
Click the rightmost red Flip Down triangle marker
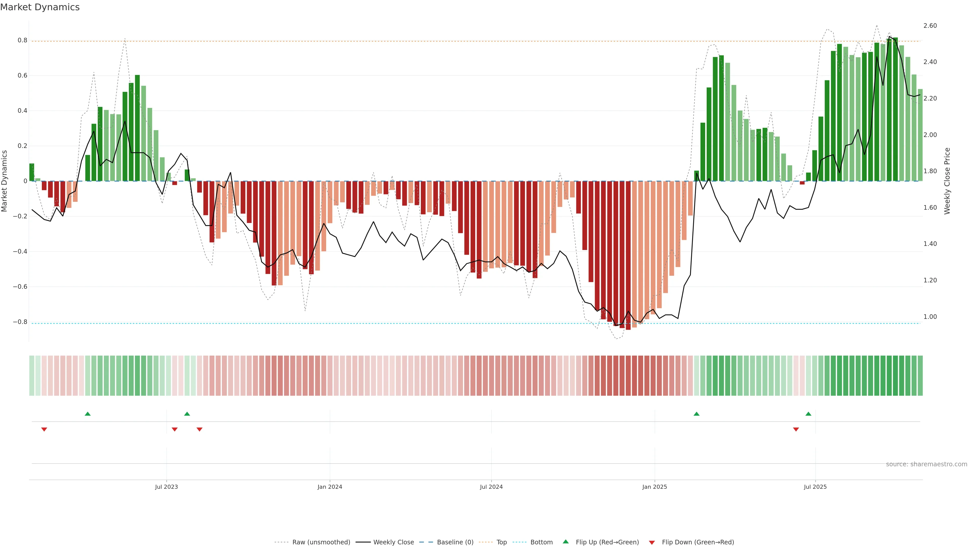pyautogui.click(x=796, y=429)
